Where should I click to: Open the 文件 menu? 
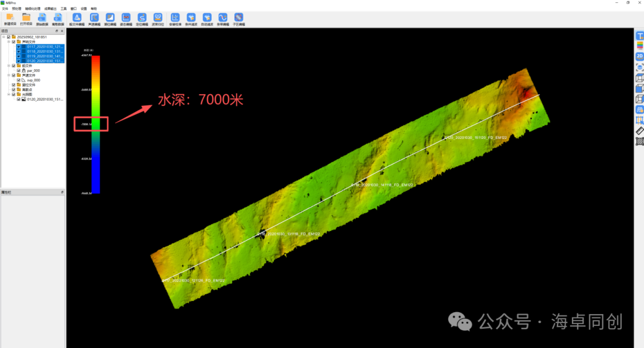[x=5, y=9]
